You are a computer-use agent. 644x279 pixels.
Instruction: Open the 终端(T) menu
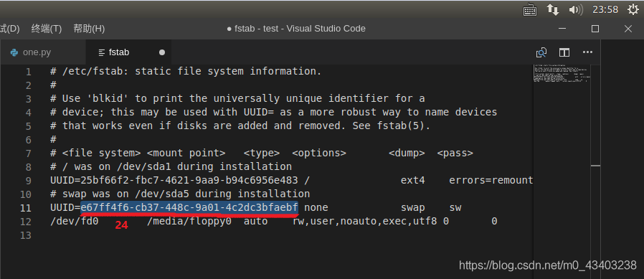[x=47, y=29]
